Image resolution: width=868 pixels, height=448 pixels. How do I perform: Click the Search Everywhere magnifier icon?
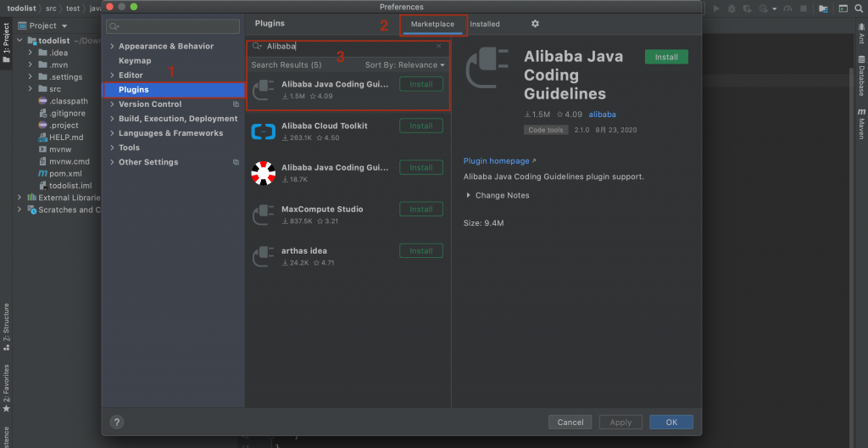coord(860,8)
